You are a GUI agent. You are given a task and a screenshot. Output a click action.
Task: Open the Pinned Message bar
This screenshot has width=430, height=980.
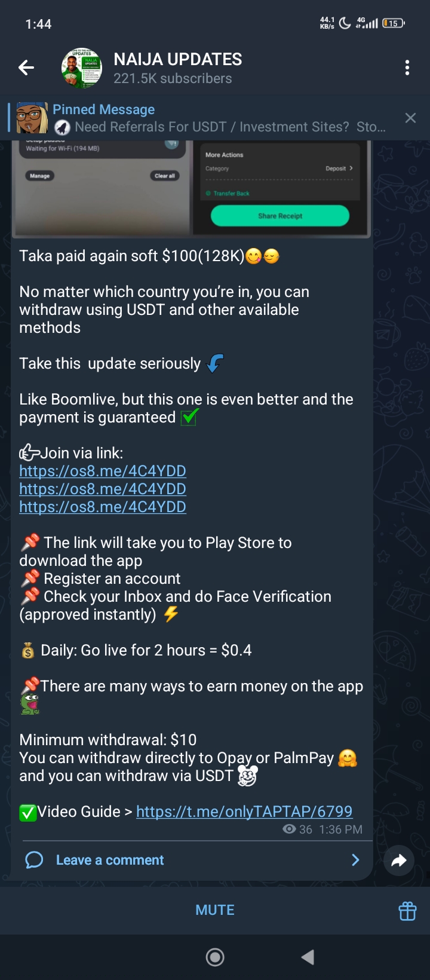(215, 118)
